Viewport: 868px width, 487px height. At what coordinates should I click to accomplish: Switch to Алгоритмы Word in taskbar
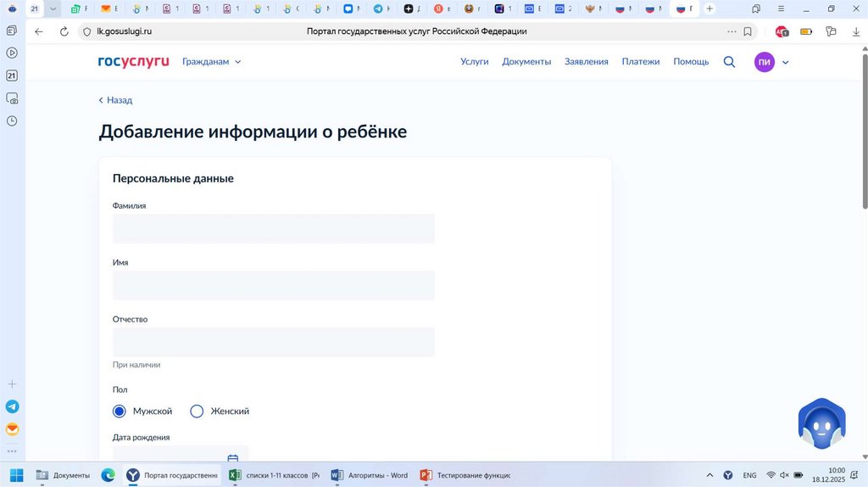(x=369, y=475)
